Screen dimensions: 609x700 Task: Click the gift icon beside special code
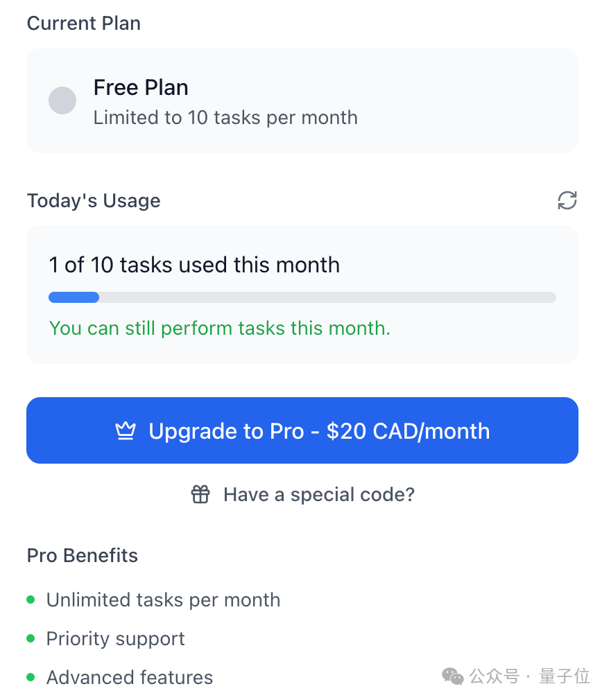pyautogui.click(x=200, y=494)
